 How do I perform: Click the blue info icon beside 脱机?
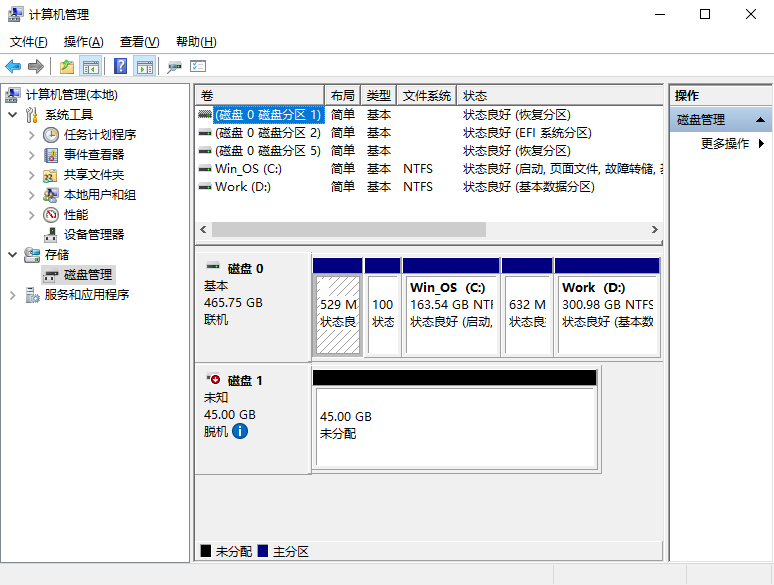click(x=240, y=431)
